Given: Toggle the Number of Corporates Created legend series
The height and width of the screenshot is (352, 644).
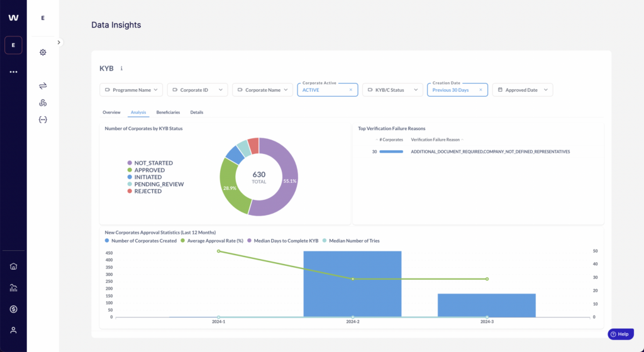Looking at the screenshot, I should [x=141, y=241].
